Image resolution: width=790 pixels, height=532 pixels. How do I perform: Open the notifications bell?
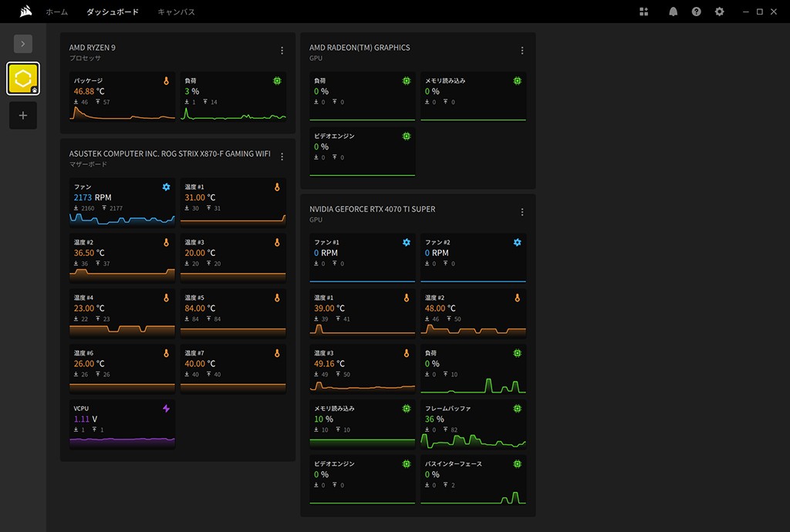click(673, 12)
